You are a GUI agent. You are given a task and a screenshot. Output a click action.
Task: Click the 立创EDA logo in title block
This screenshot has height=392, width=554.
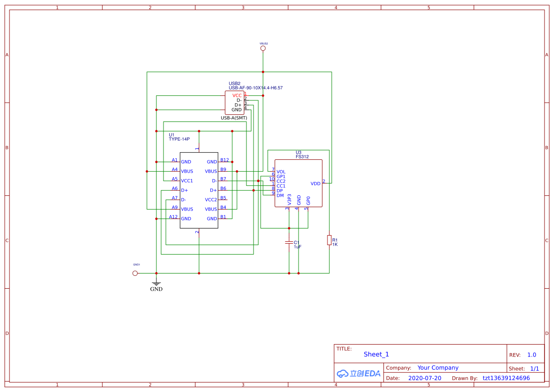coord(358,373)
